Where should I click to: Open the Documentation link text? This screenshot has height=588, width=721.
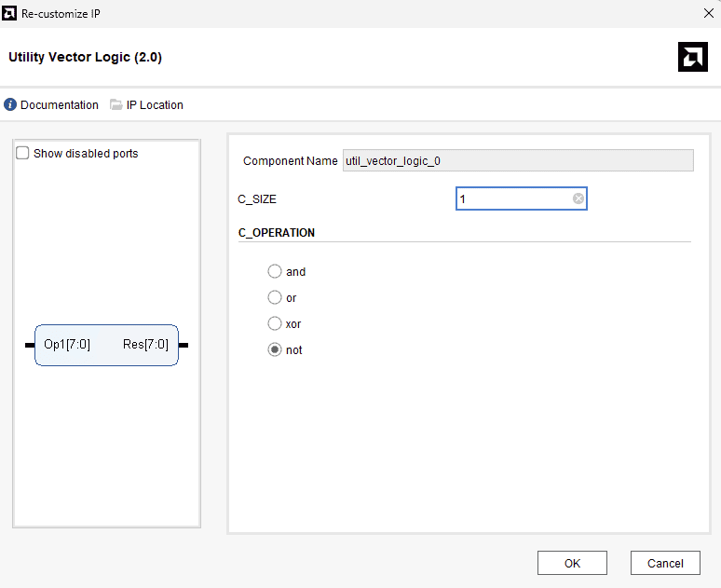(x=60, y=105)
